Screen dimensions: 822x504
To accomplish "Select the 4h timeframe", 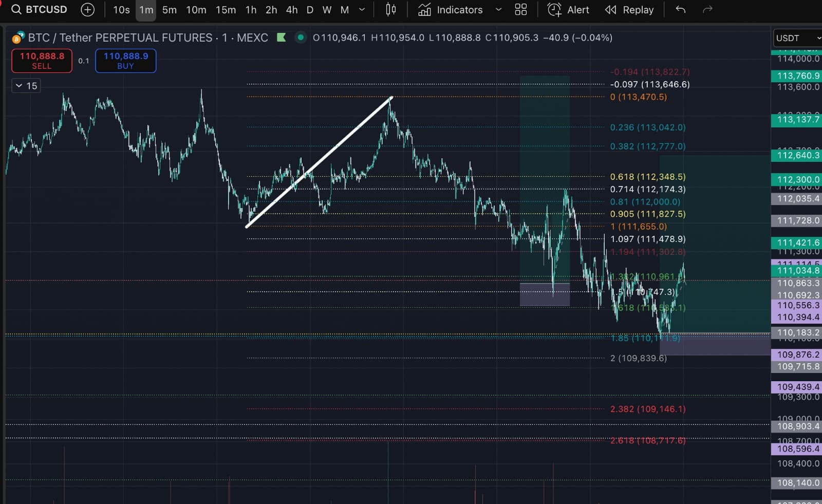I will (x=292, y=10).
